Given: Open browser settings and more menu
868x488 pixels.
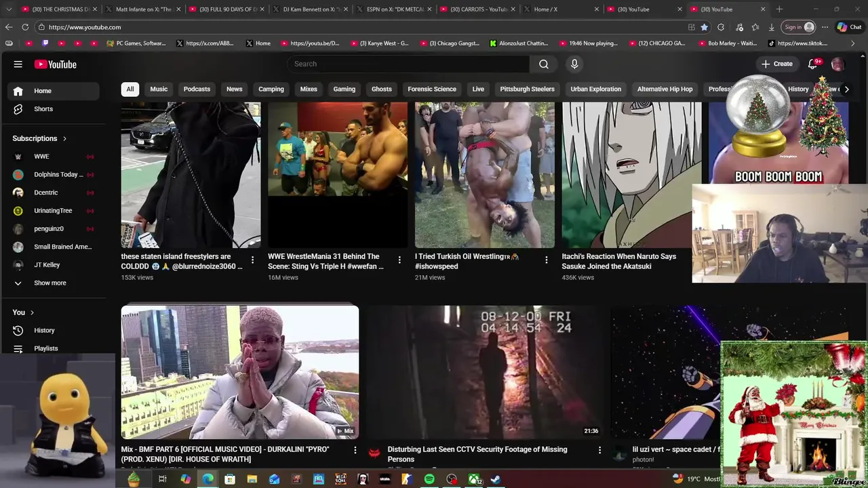Looking at the screenshot, I should [825, 27].
